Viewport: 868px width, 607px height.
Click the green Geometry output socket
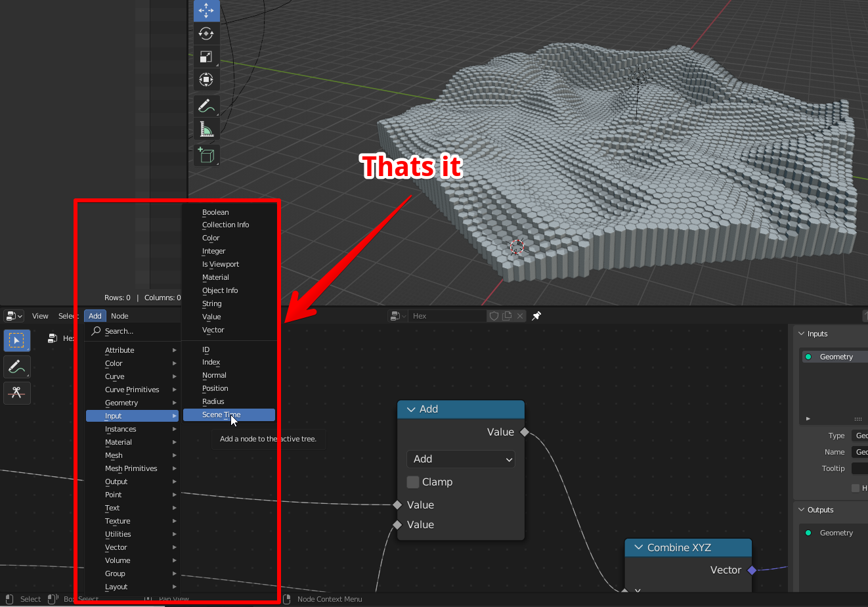[x=809, y=532]
